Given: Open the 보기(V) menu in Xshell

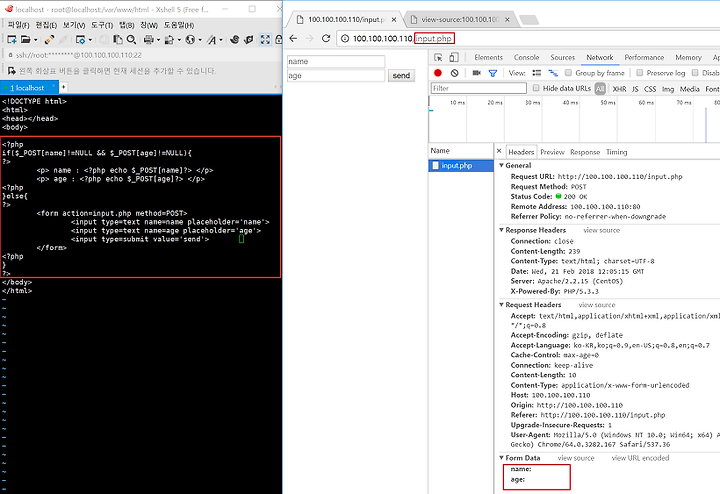Looking at the screenshot, I should [74, 25].
